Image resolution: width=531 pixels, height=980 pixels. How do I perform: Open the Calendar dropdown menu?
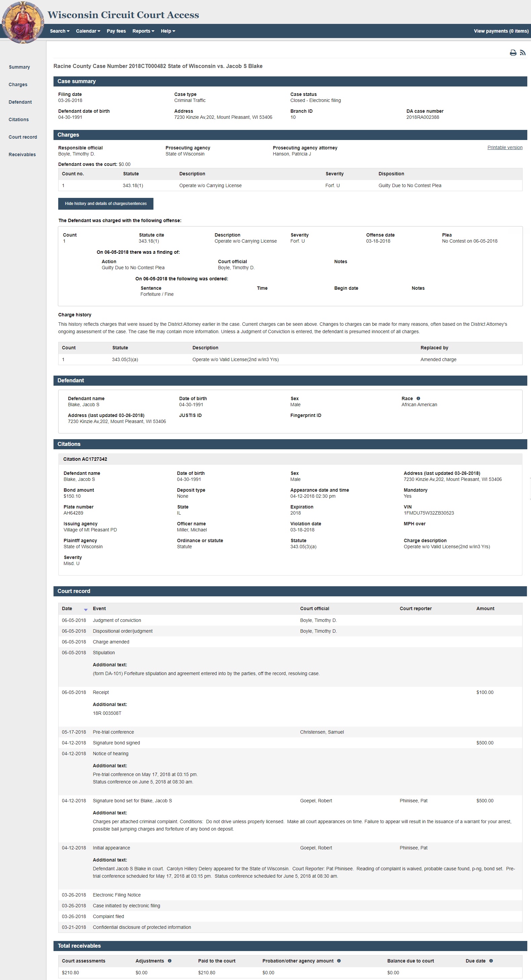(88, 31)
